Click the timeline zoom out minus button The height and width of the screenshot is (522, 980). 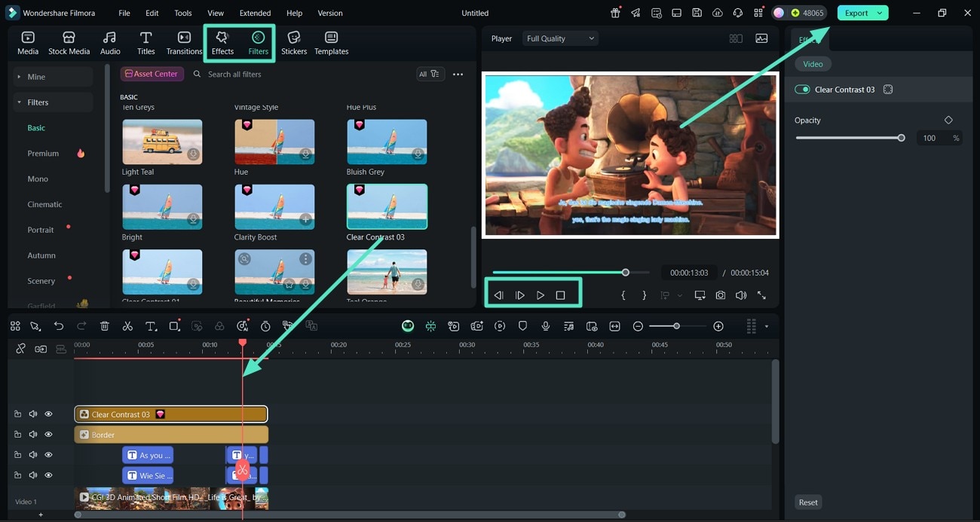(x=638, y=326)
